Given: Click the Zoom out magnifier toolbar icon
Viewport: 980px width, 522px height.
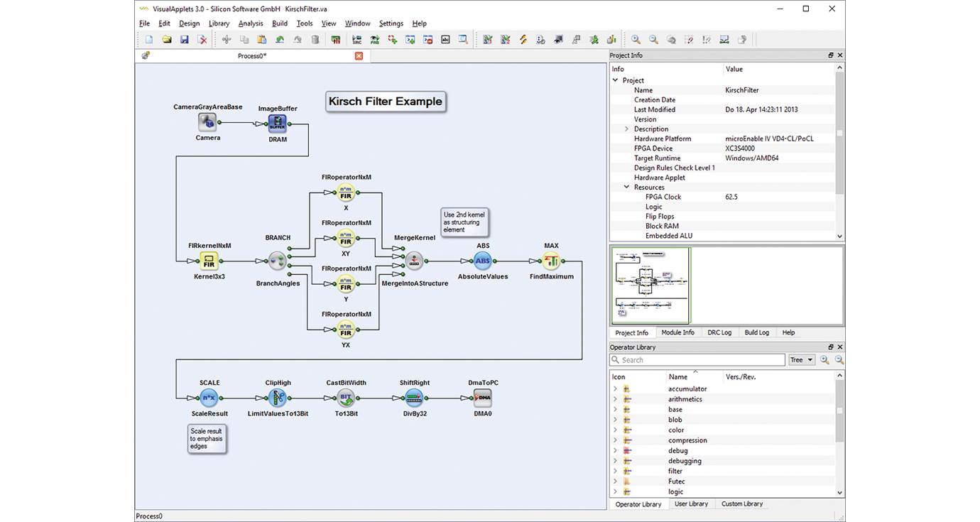Looking at the screenshot, I should point(653,40).
